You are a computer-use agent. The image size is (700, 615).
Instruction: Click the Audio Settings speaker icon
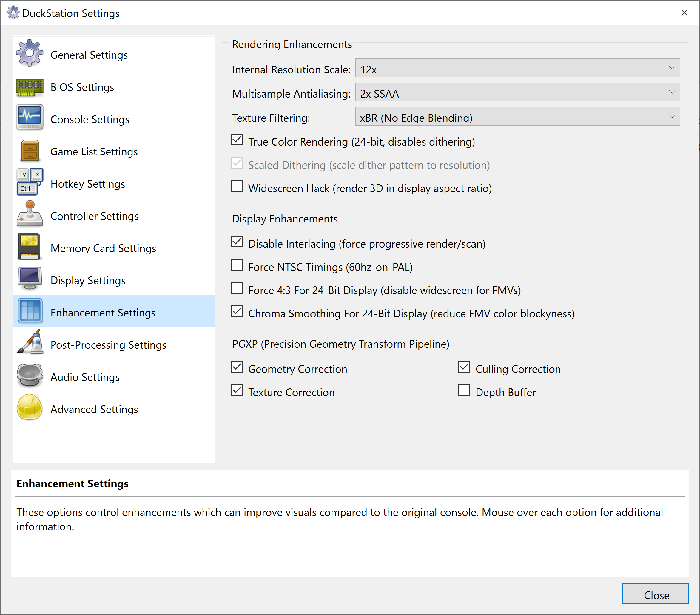pyautogui.click(x=30, y=376)
